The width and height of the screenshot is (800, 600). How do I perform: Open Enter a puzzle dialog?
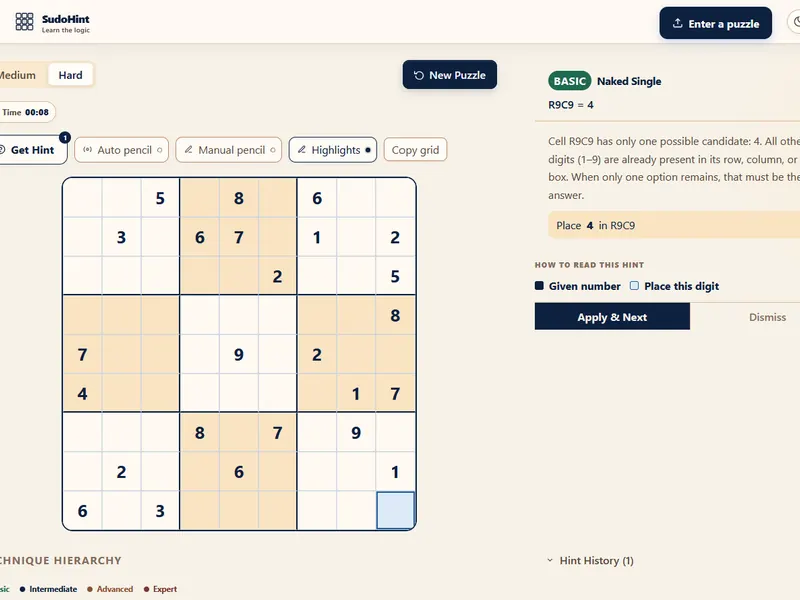coord(715,23)
